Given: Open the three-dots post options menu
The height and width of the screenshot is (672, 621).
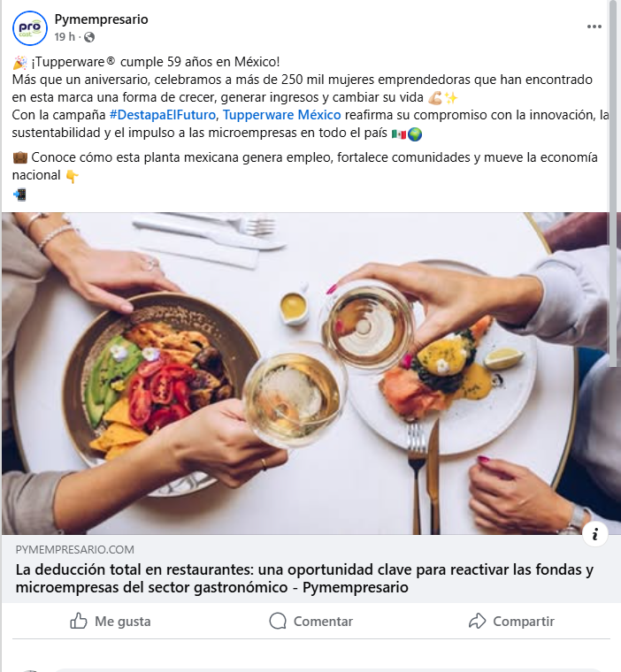Looking at the screenshot, I should pyautogui.click(x=594, y=27).
